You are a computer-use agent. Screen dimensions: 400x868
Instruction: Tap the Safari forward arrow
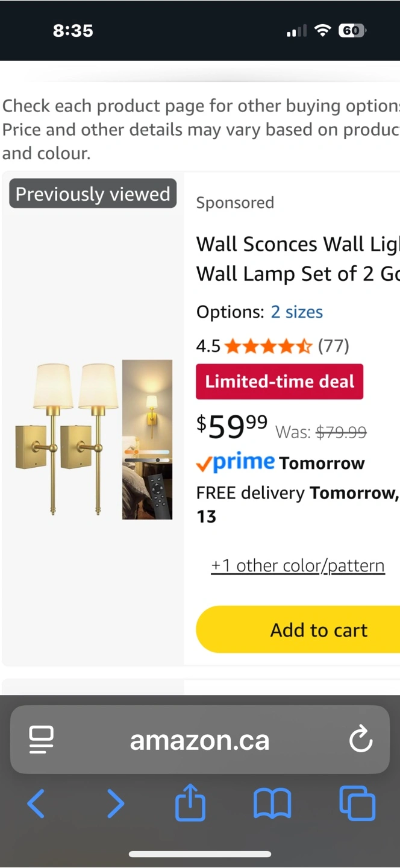tap(115, 804)
